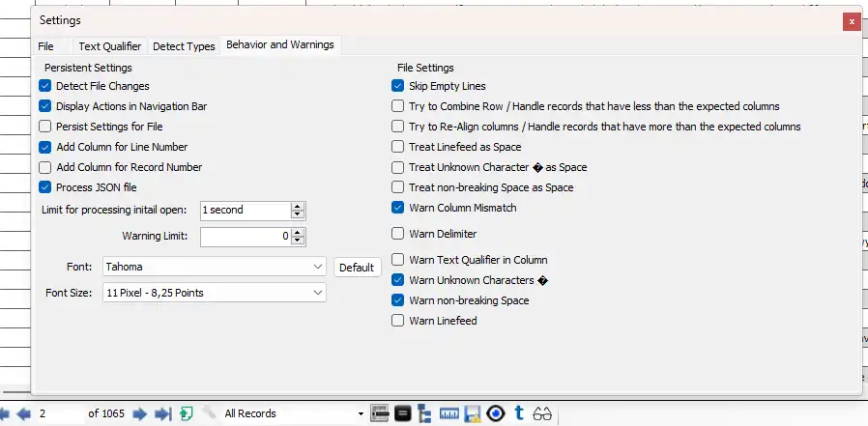Viewport: 868px width, 426px height.
Task: Enable Try to Re-Align columns option
Action: pyautogui.click(x=397, y=127)
